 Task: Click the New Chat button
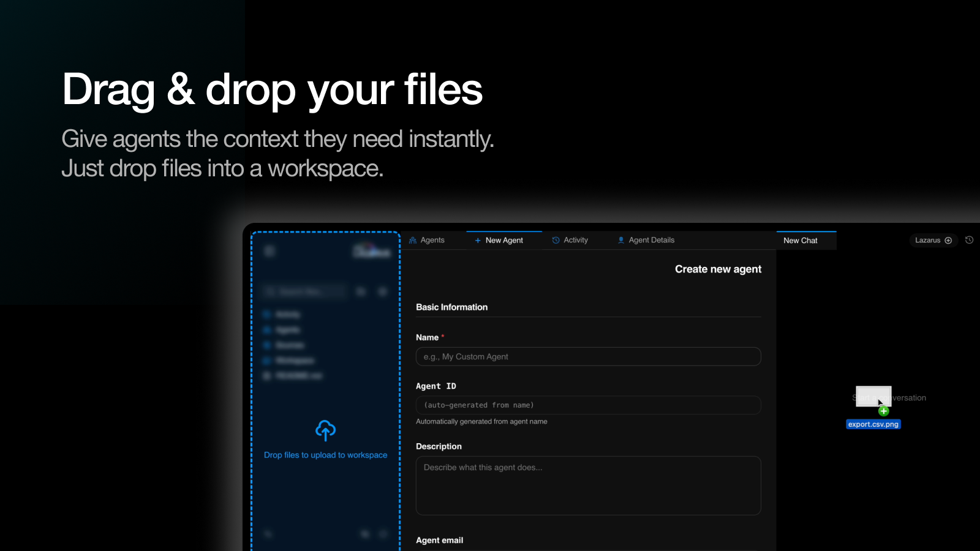pos(800,240)
